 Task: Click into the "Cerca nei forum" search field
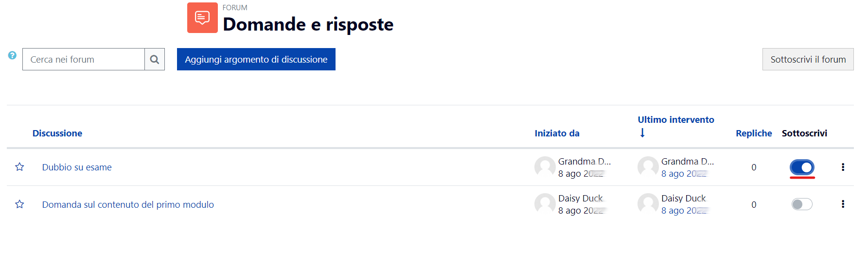click(84, 59)
